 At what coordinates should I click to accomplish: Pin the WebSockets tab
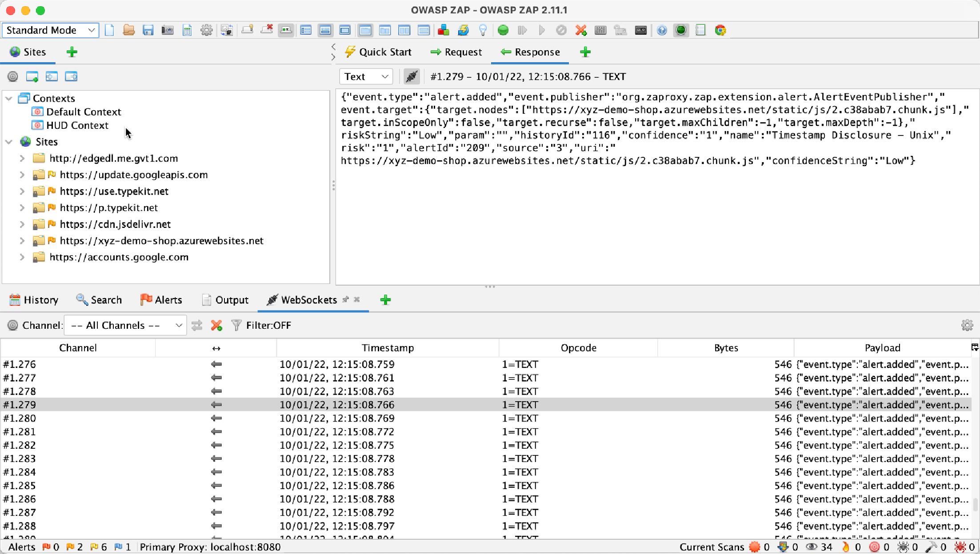345,299
